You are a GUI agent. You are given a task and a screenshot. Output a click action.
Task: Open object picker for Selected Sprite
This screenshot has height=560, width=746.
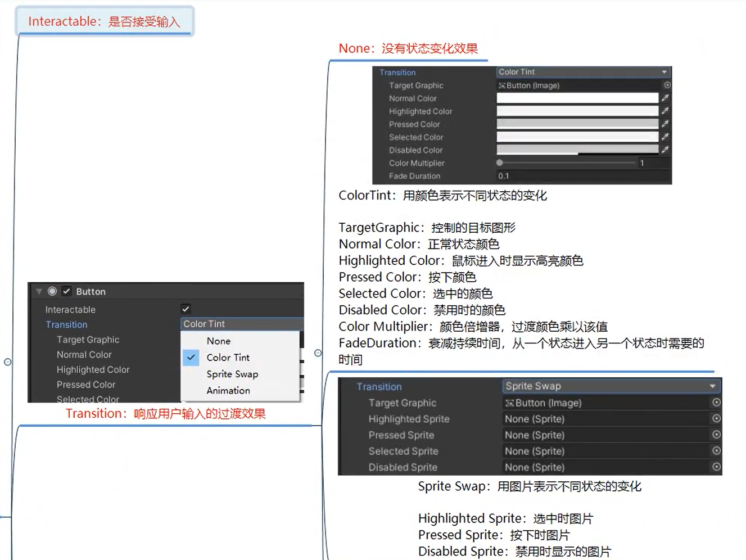(716, 450)
